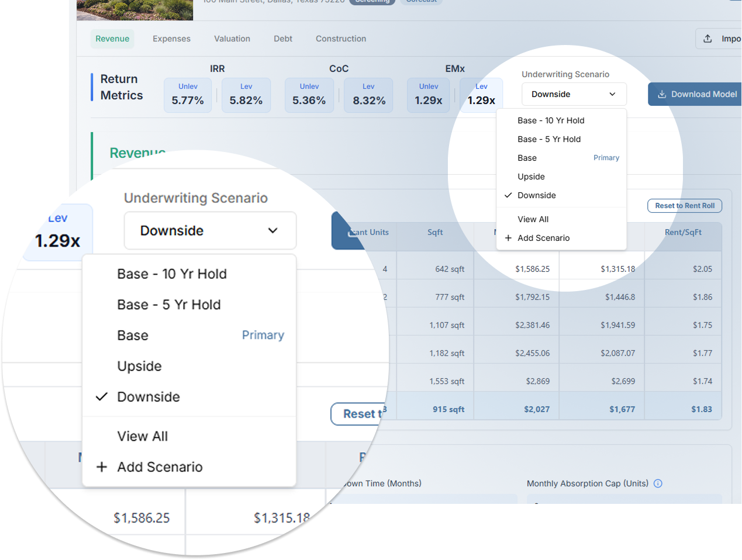Switch to the Expenses tab
Image resolution: width=742 pixels, height=560 pixels.
(x=171, y=39)
